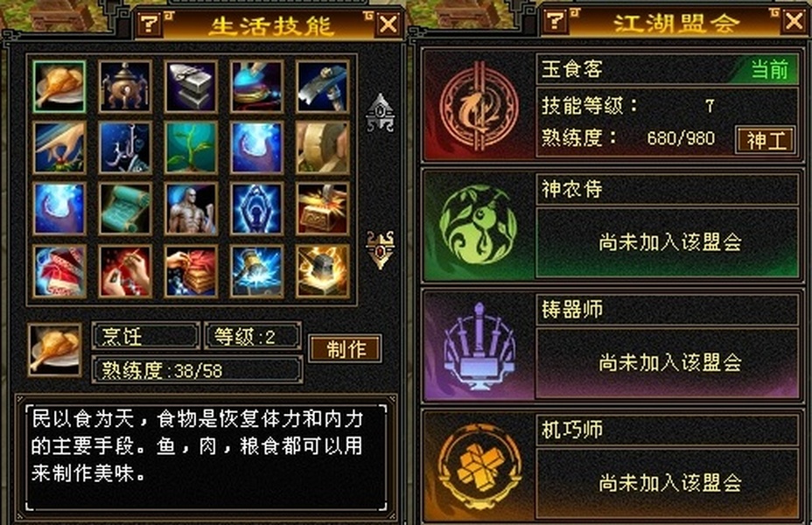This screenshot has height=525, width=812.
Task: Select the bronze incense cauldron skill icon
Action: (x=125, y=87)
